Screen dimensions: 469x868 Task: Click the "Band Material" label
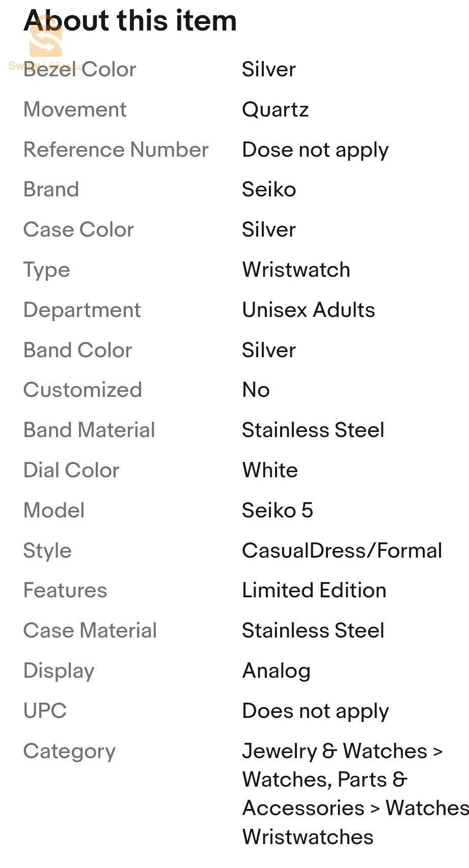(89, 430)
